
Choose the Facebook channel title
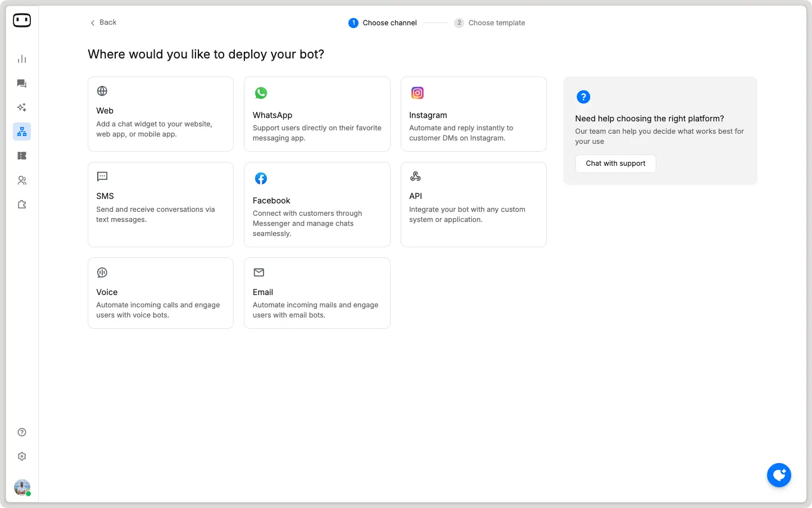(271, 201)
